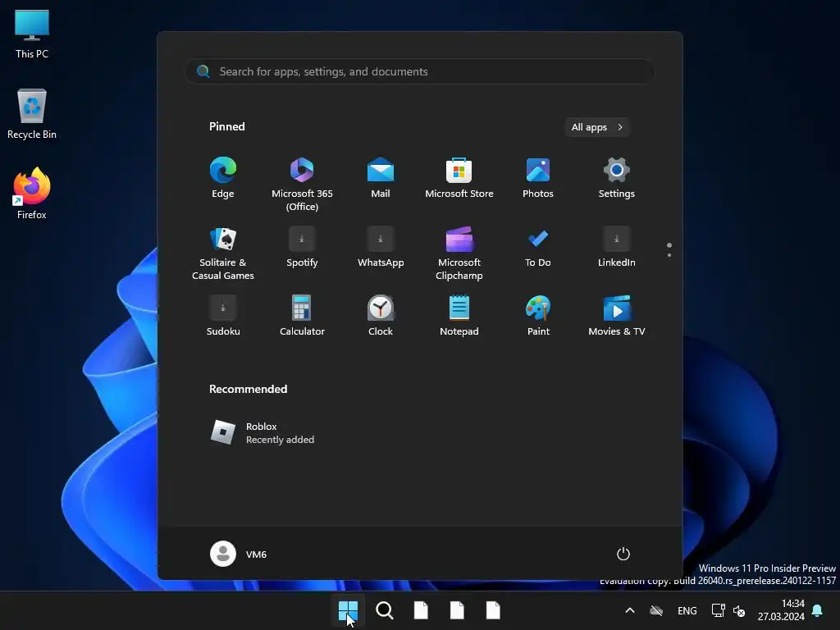Click the second blank document taskbar icon
The width and height of the screenshot is (840, 630).
[457, 610]
